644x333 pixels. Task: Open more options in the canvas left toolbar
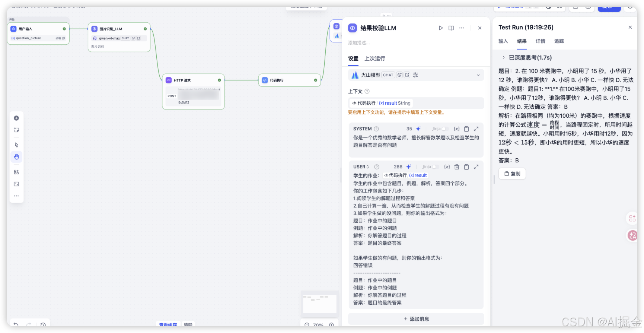coord(16,196)
